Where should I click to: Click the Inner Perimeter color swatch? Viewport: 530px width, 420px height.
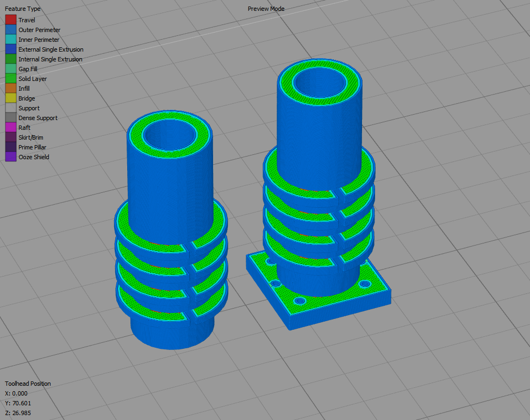[x=11, y=40]
